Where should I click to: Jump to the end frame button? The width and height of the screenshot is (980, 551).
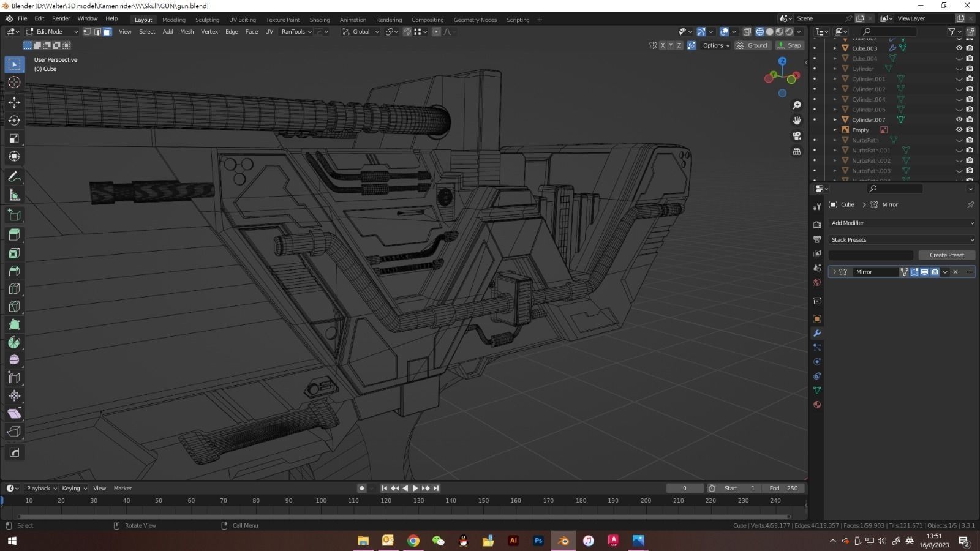(x=436, y=489)
